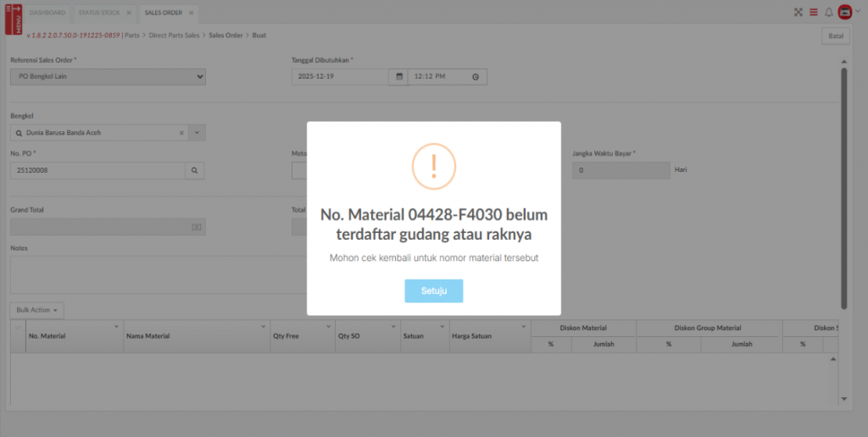The height and width of the screenshot is (437, 868).
Task: Click the vertical page scrollbar
Action: pos(843,186)
